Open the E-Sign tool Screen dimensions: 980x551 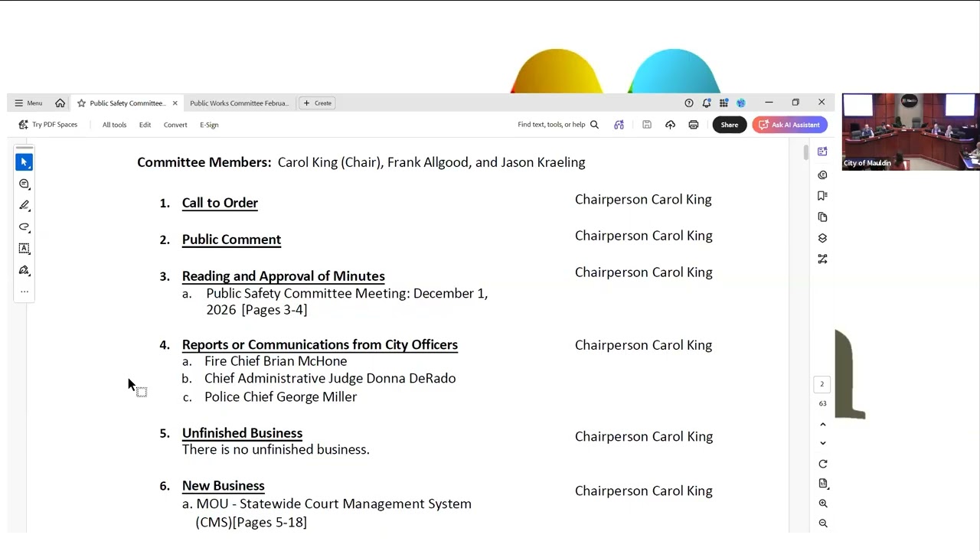click(209, 125)
